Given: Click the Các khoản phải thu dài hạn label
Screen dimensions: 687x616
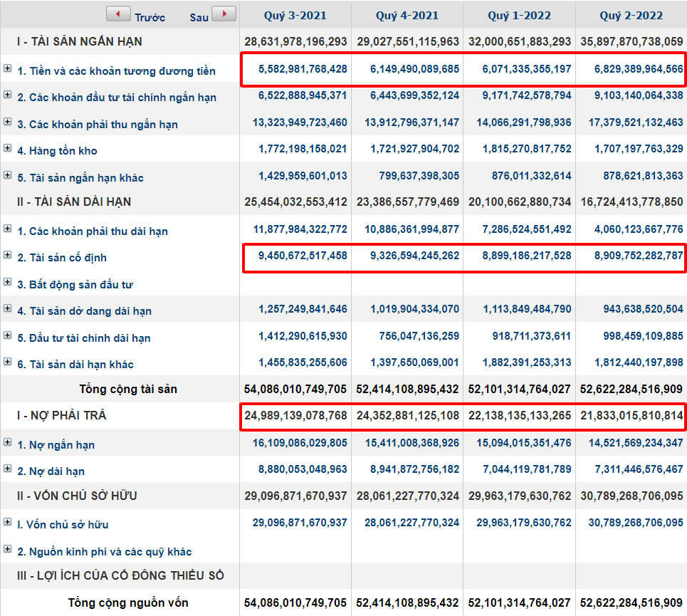Looking at the screenshot, I should click(x=93, y=231).
